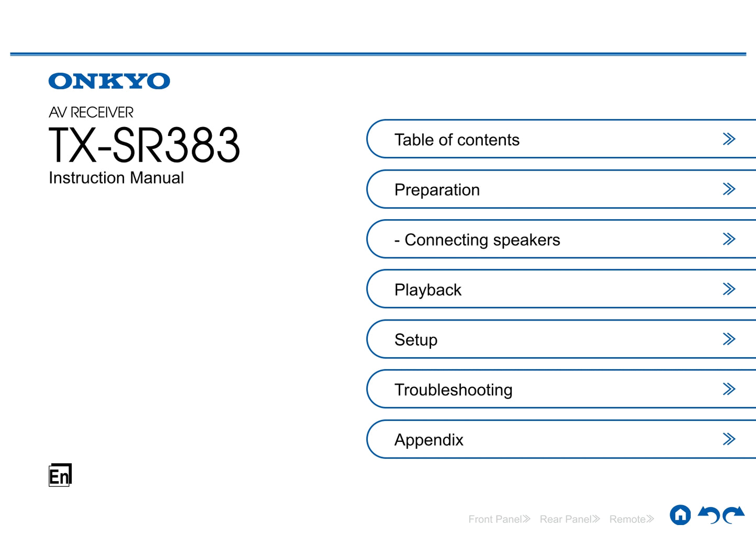
Task: Follow the Remote link
Action: coord(631,519)
